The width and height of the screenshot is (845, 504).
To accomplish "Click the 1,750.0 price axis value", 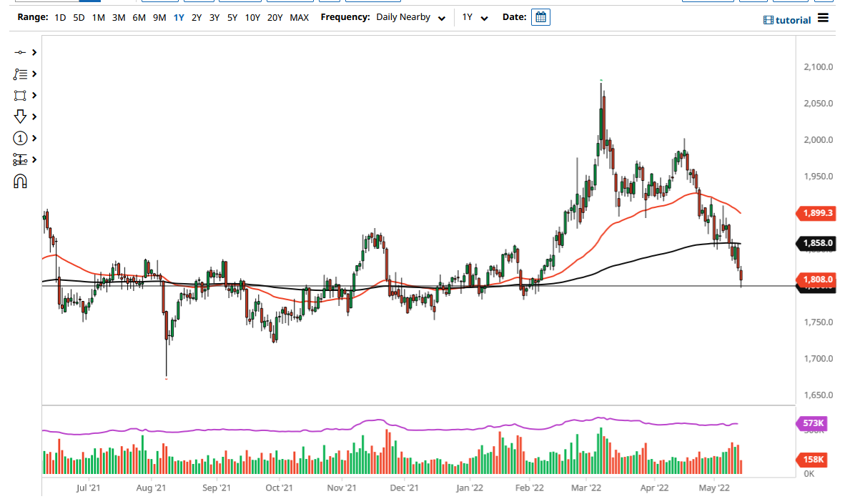I will click(818, 322).
